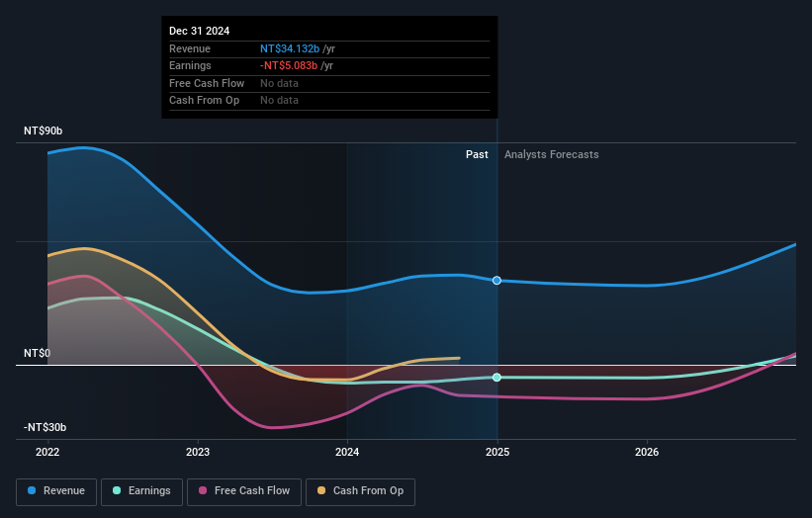Click the 2023 x-axis label

(x=198, y=452)
